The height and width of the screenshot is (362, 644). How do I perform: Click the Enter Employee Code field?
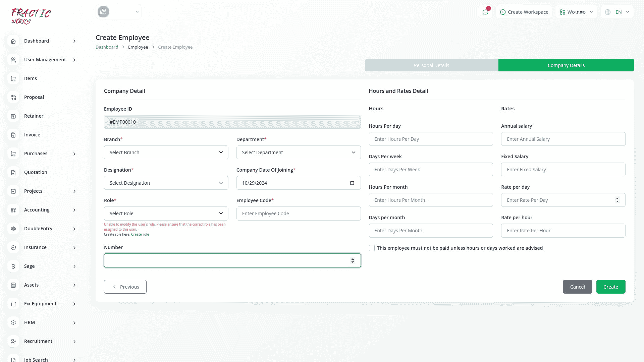(x=298, y=214)
